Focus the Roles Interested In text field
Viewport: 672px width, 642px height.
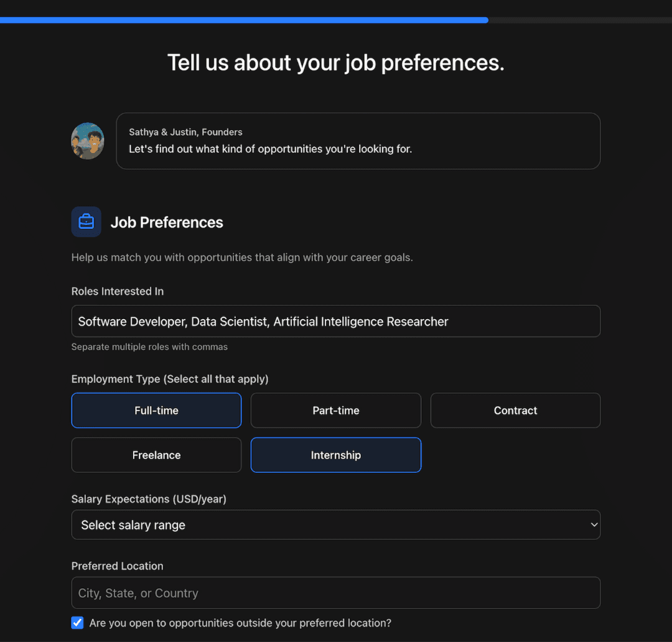click(336, 321)
